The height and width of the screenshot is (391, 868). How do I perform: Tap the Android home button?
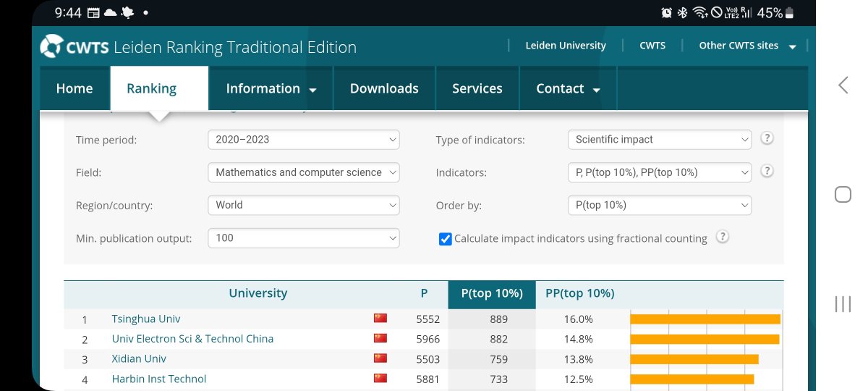click(843, 194)
